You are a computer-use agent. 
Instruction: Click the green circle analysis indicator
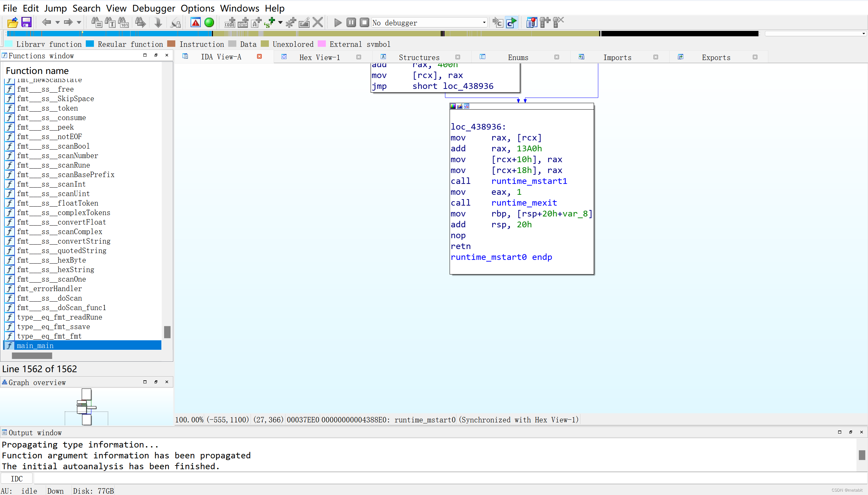click(x=209, y=23)
